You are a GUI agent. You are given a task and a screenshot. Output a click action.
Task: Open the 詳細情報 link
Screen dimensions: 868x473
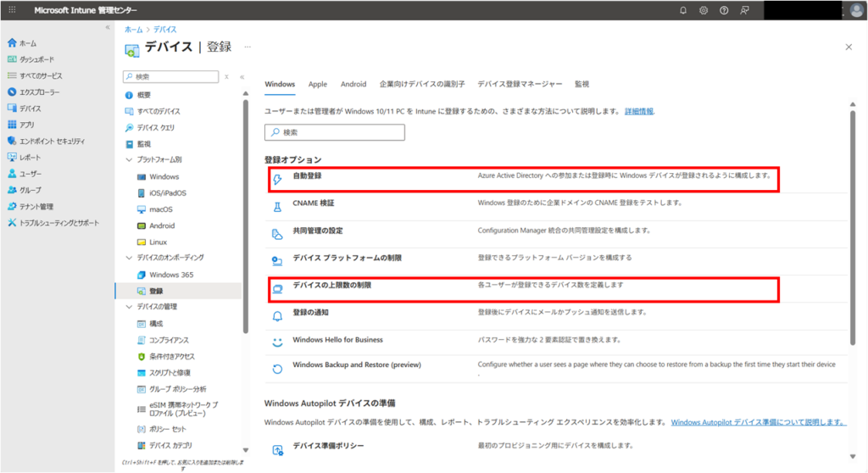coord(639,111)
